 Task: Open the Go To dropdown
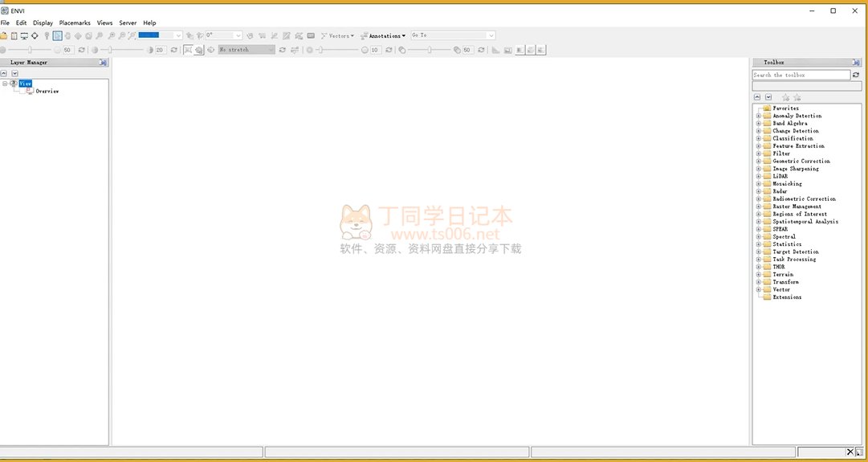click(491, 35)
